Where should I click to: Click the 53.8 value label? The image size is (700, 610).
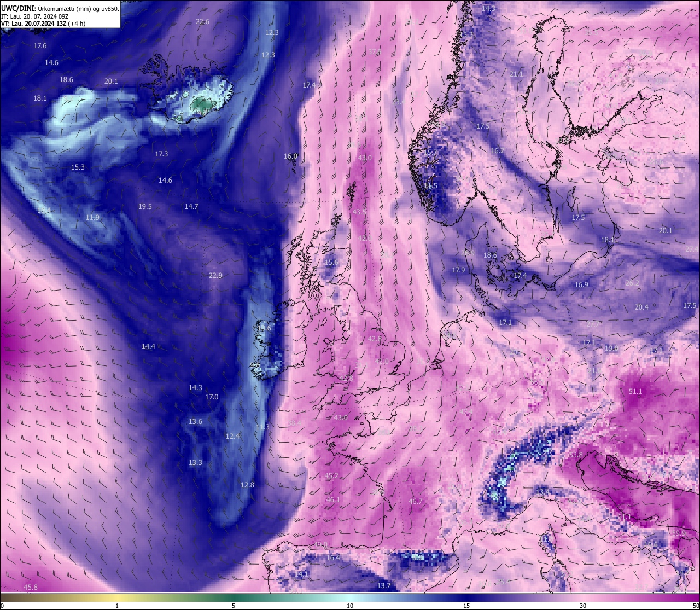(575, 455)
